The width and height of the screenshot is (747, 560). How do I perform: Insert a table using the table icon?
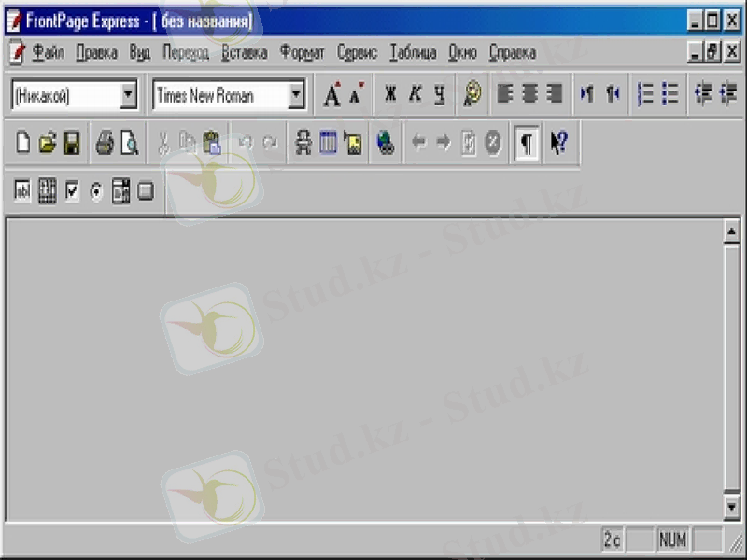click(328, 143)
